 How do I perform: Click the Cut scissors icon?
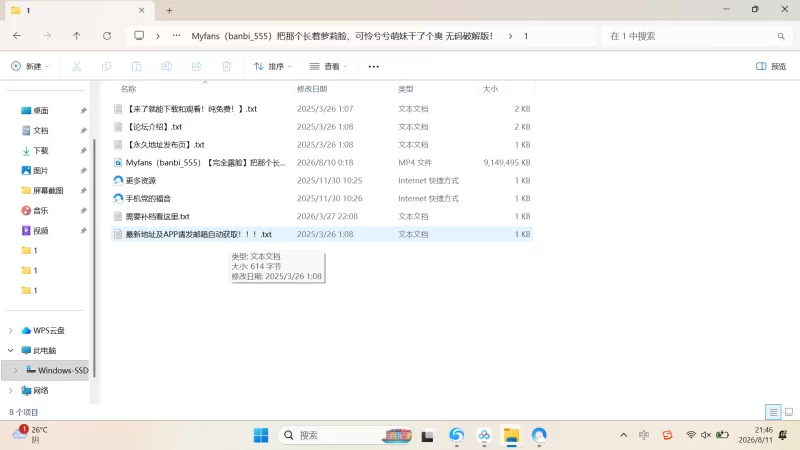[77, 66]
